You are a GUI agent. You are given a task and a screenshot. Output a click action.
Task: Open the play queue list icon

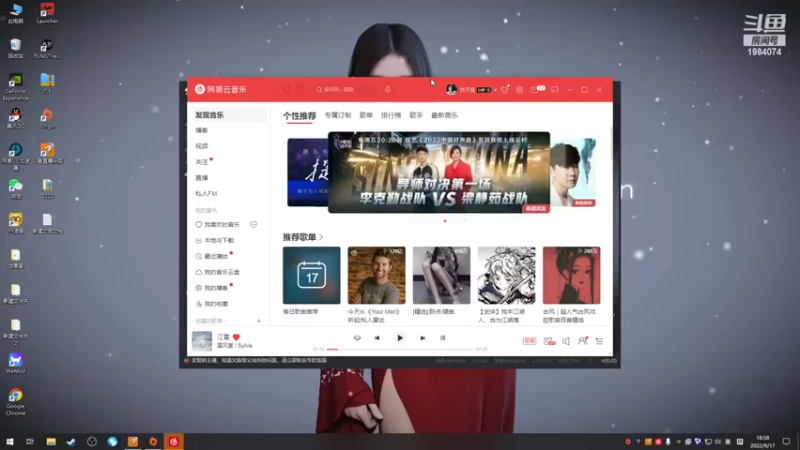599,341
